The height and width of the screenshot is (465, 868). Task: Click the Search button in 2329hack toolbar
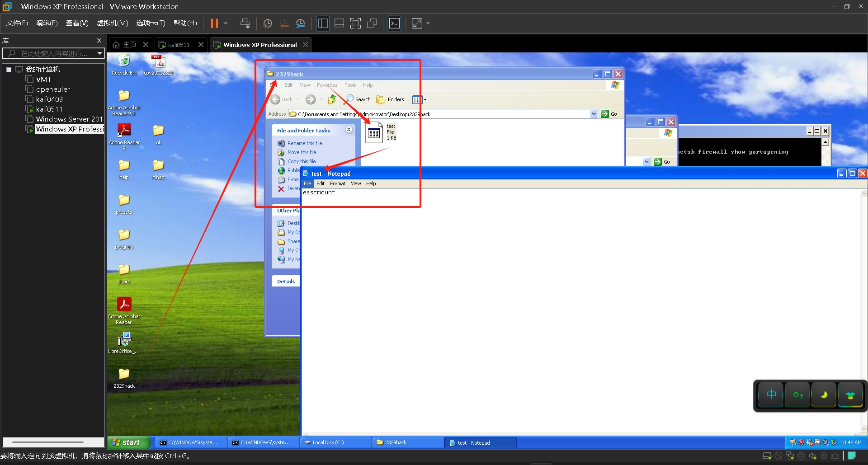358,99
